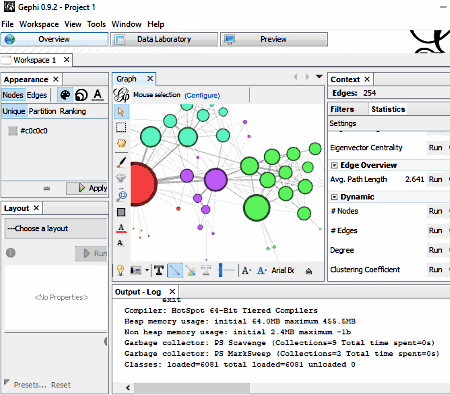Select the Unique tab
This screenshot has width=450, height=395.
14,111
